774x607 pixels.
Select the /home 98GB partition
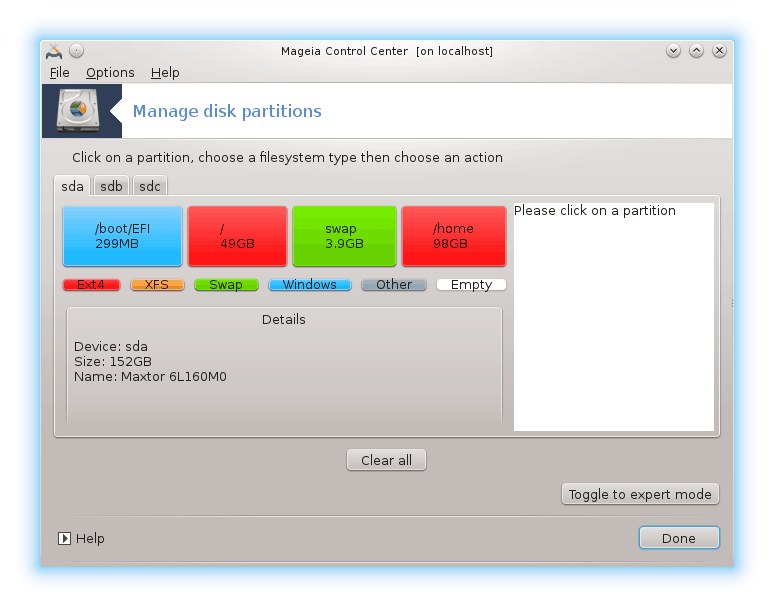(453, 236)
